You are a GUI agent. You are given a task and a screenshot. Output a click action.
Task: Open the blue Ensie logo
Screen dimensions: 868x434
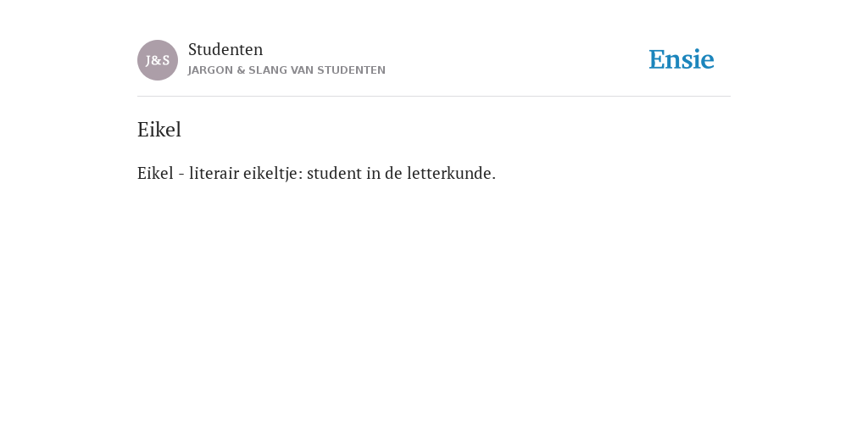point(682,60)
